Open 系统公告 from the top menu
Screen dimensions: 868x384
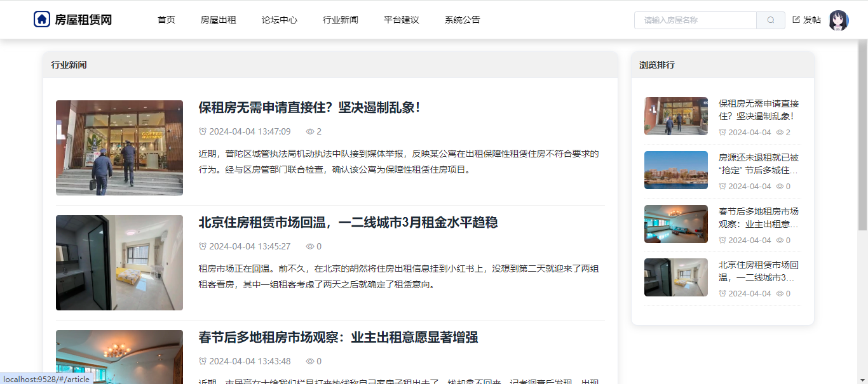pos(463,20)
